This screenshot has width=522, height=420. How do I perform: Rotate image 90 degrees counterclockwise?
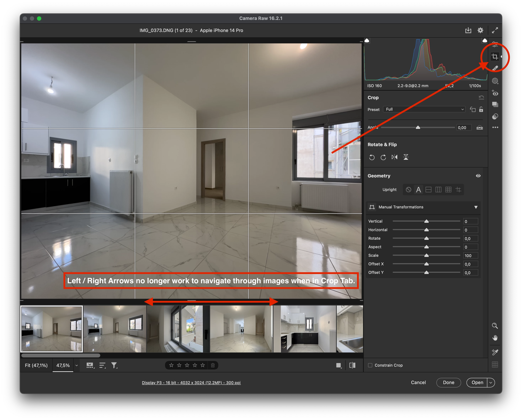coord(372,157)
